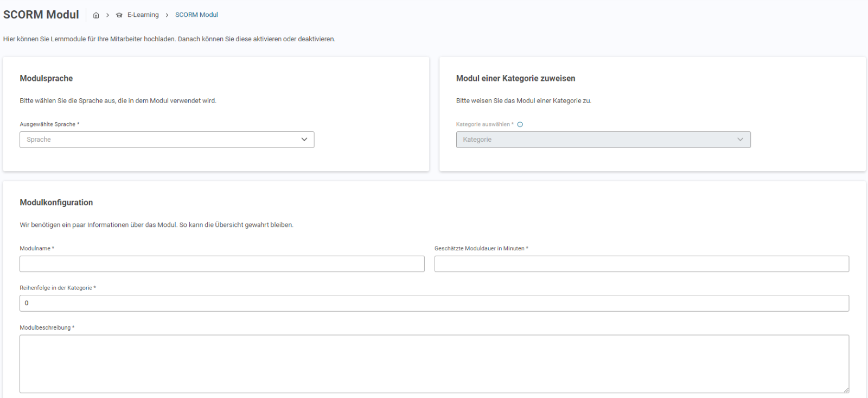Image resolution: width=868 pixels, height=398 pixels.
Task: Click the breadcrumb separator after the home icon
Action: click(x=107, y=15)
